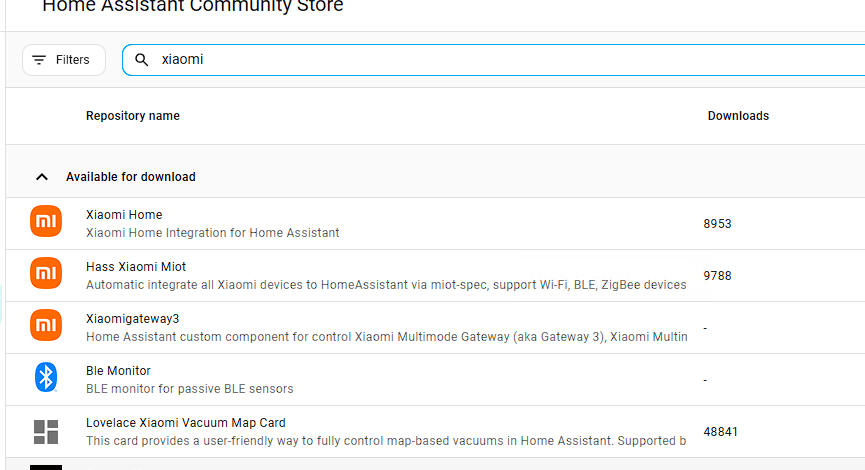Open the Xiaomi Home repository title
Screen dimensions: 865x470
coord(124,215)
